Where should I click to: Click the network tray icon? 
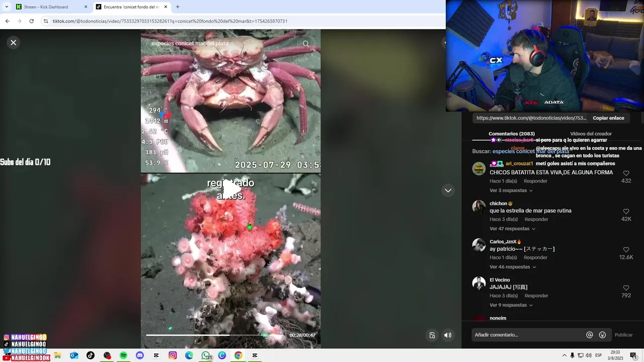(x=580, y=355)
